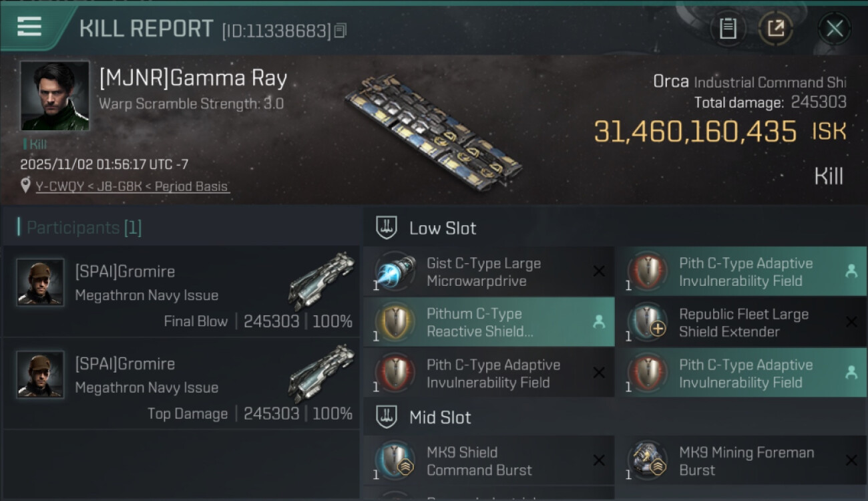Toggle the X on Republic Fleet Shield Extender
The width and height of the screenshot is (868, 501).
tap(851, 322)
